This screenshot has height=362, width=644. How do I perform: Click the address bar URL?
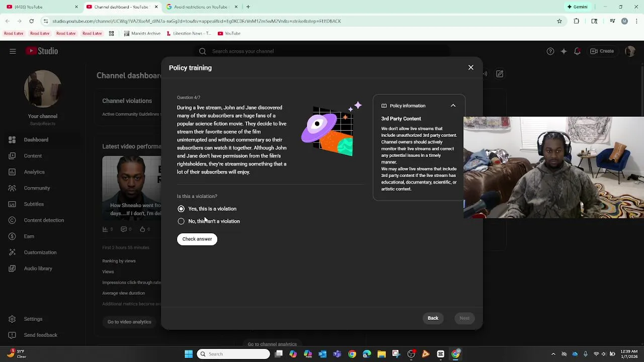click(x=197, y=21)
